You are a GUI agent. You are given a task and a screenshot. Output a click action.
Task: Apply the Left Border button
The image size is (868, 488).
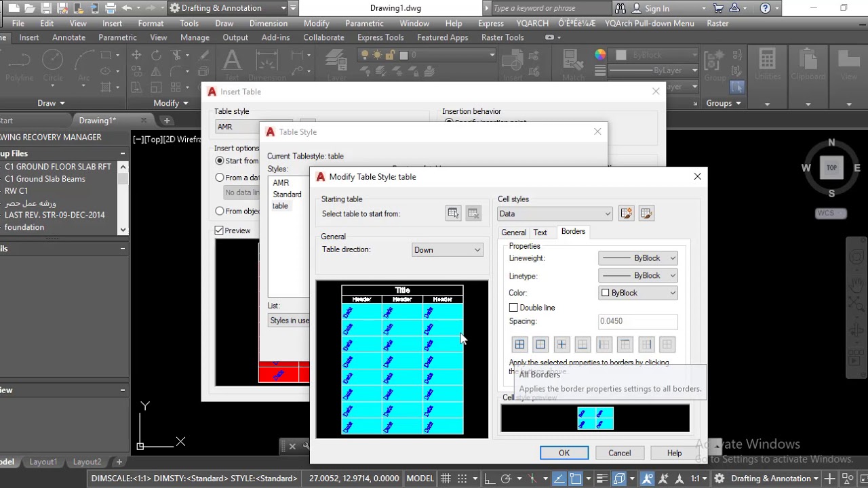604,344
